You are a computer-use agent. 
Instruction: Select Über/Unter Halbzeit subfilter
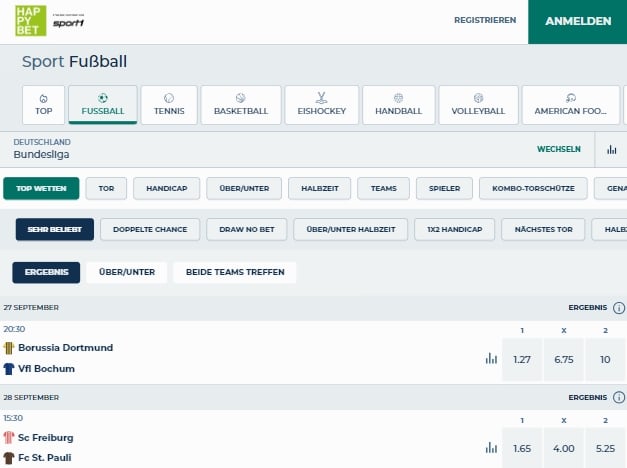coord(351,230)
